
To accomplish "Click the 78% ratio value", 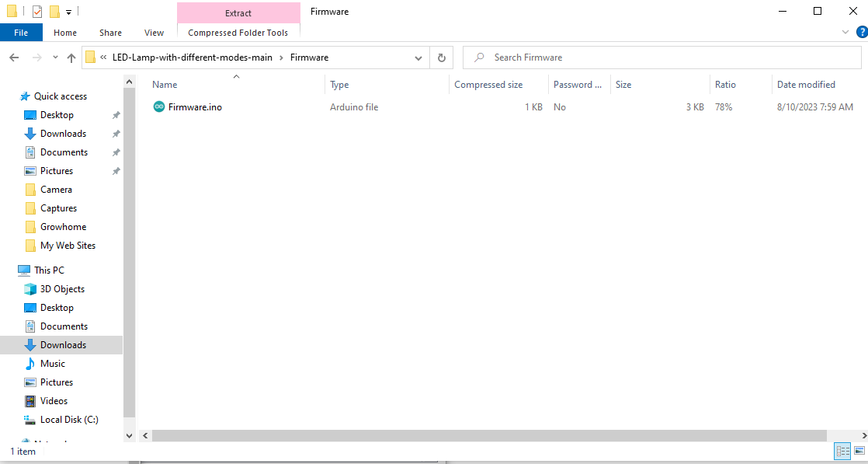I will (724, 107).
